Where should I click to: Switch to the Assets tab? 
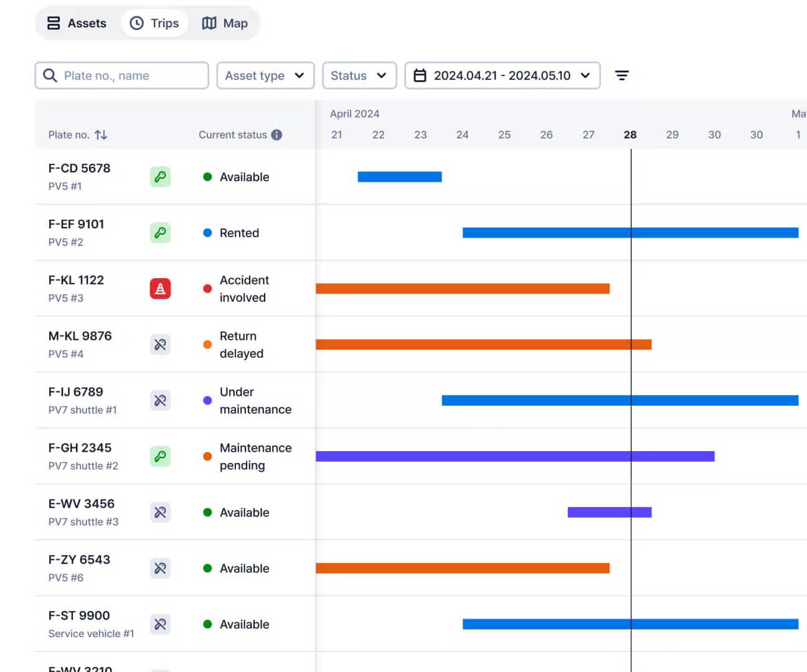click(x=77, y=23)
